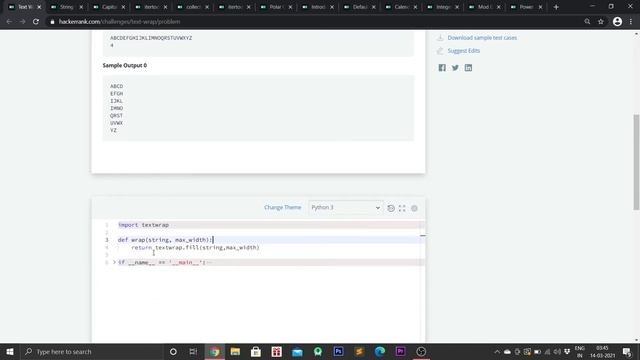Image resolution: width=640 pixels, height=360 pixels.
Task: Open Task View on the taskbar
Action: click(193, 351)
